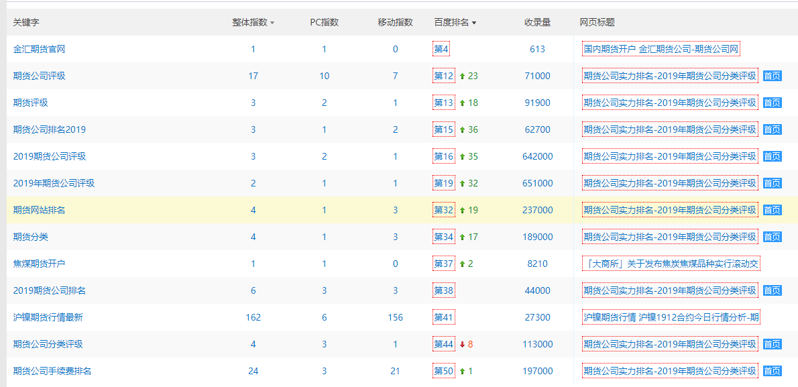Viewport: 798px width, 387px height.
Task: Open keyword link 2019年期货公司评级
Action: point(54,183)
